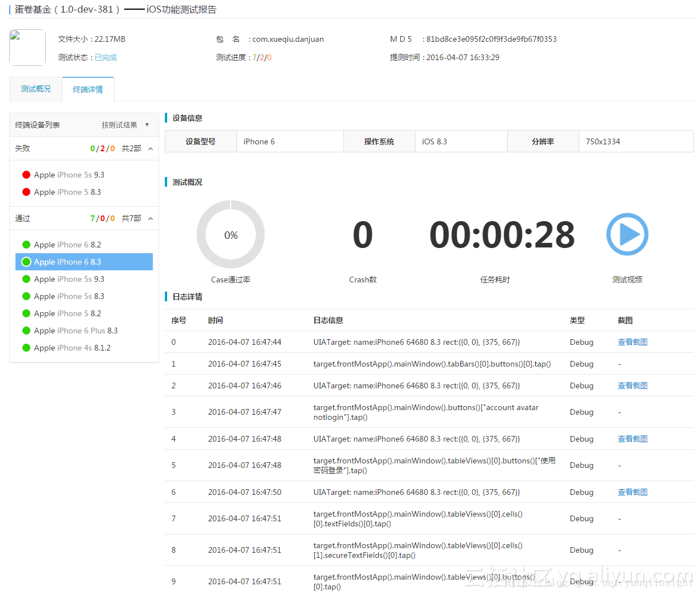
Task: Collapse the passed devices group
Action: [151, 219]
